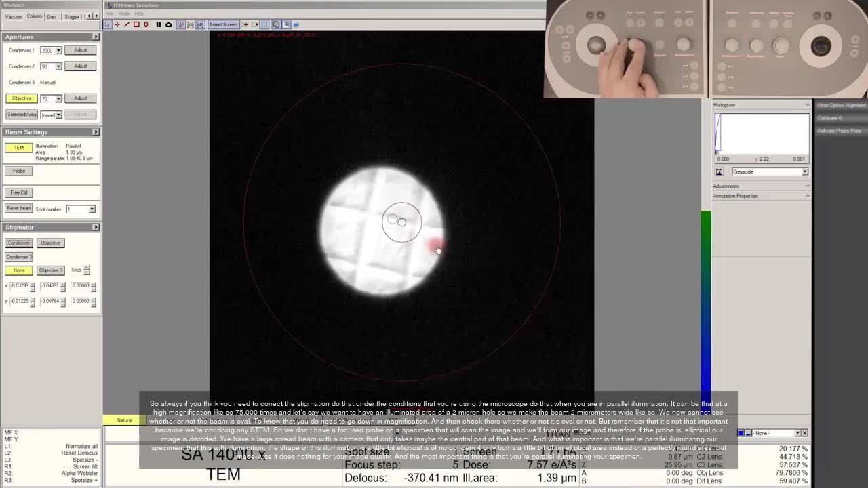Screen dimensions: 868x488
Task: Click the camera snapshot icon
Action: (169, 24)
